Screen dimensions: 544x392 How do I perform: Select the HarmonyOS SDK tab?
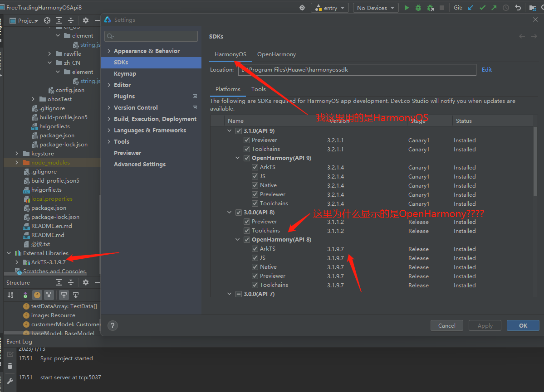pos(230,54)
